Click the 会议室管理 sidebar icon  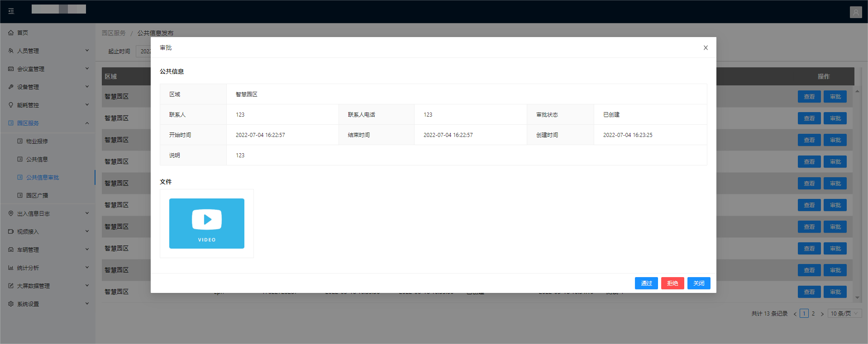coord(11,69)
